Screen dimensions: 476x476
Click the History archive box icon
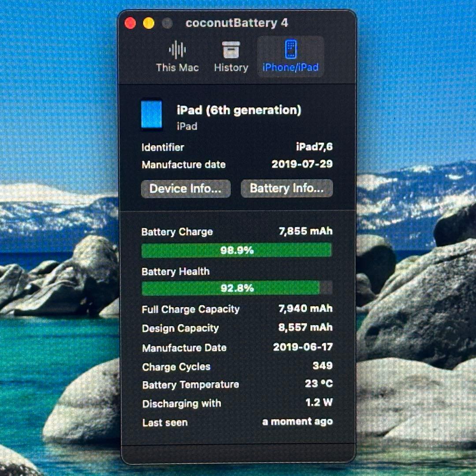coord(231,50)
